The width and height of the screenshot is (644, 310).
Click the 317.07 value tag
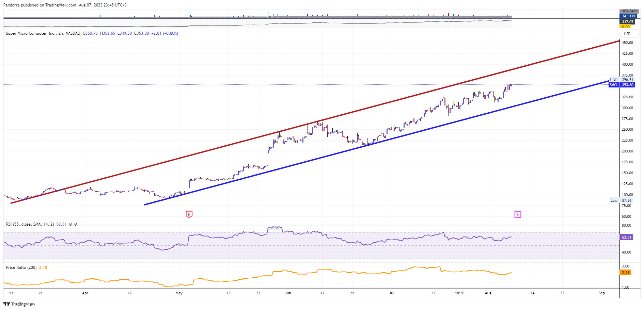(x=627, y=22)
